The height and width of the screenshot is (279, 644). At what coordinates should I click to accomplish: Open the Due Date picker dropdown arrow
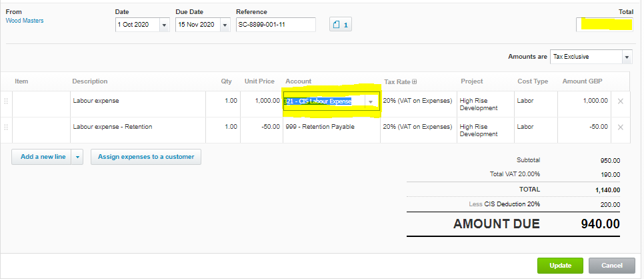(224, 25)
